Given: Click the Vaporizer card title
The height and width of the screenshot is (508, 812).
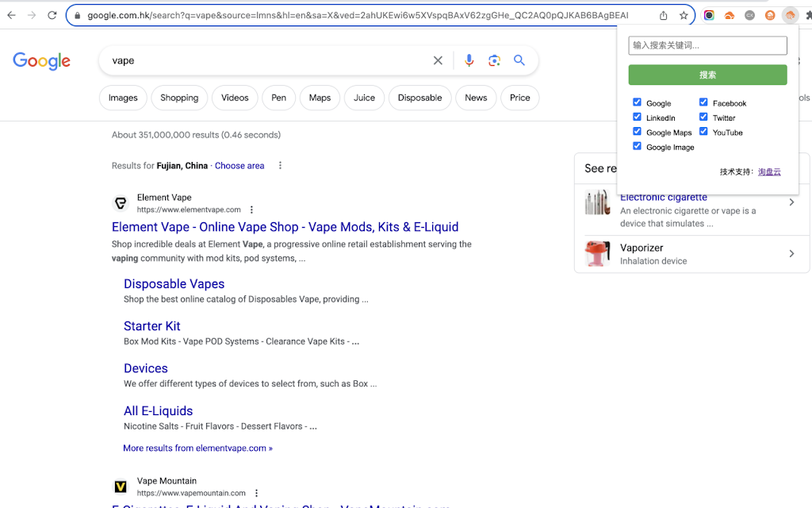Looking at the screenshot, I should (642, 248).
